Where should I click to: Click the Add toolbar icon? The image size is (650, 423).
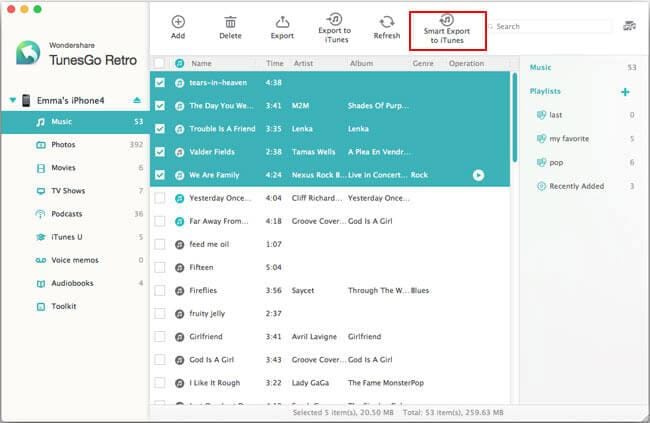tap(178, 22)
